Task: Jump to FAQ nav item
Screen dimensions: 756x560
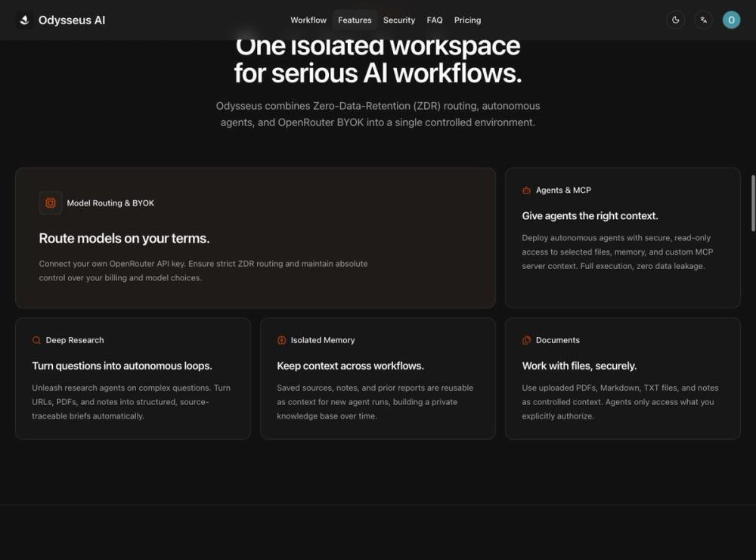Action: (435, 20)
